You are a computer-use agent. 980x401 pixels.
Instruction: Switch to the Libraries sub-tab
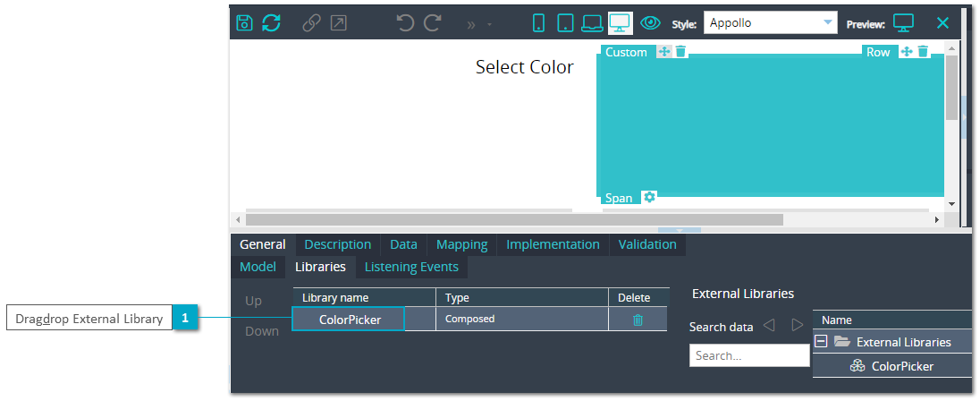(x=320, y=267)
